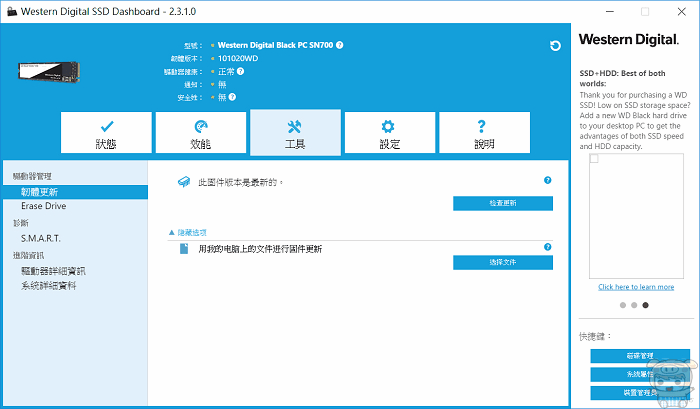The image size is (700, 409).
Task: Click the 系統屬性 shortcut button
Action: pyautogui.click(x=640, y=374)
